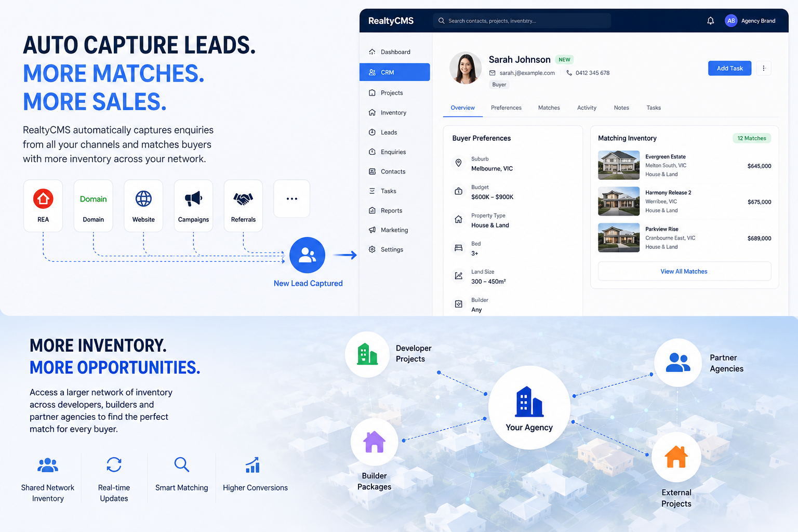
Task: Focus the search contacts, projects, inventory field
Action: point(522,21)
